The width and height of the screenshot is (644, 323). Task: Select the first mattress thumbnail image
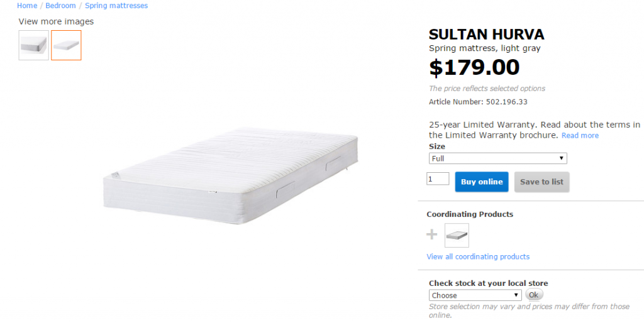point(33,45)
